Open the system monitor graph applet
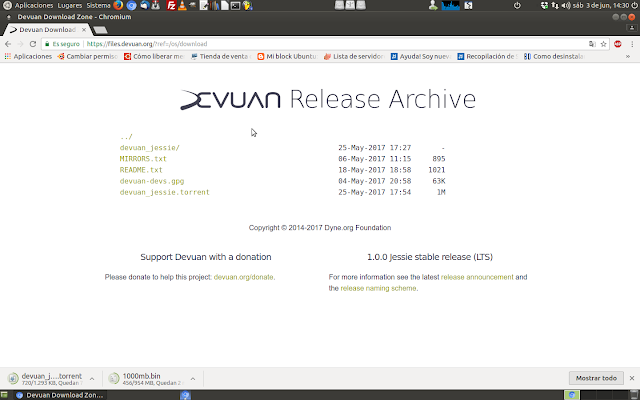This screenshot has height=400, width=640. [450, 5]
